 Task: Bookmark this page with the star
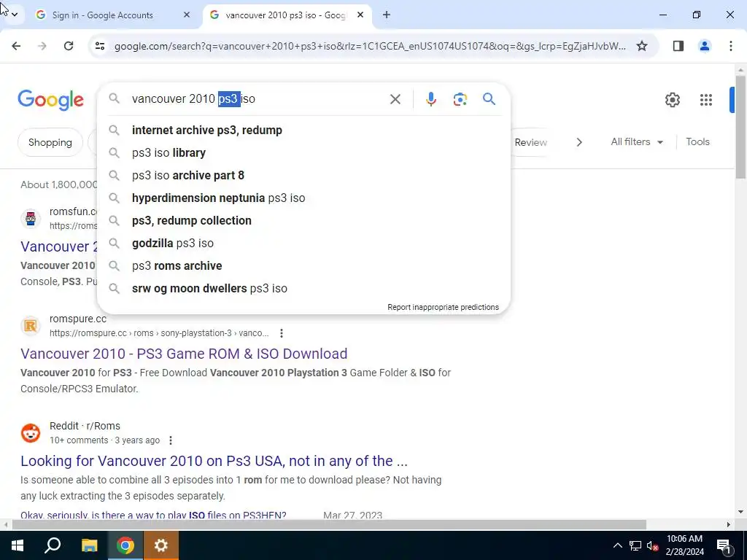coord(642,46)
